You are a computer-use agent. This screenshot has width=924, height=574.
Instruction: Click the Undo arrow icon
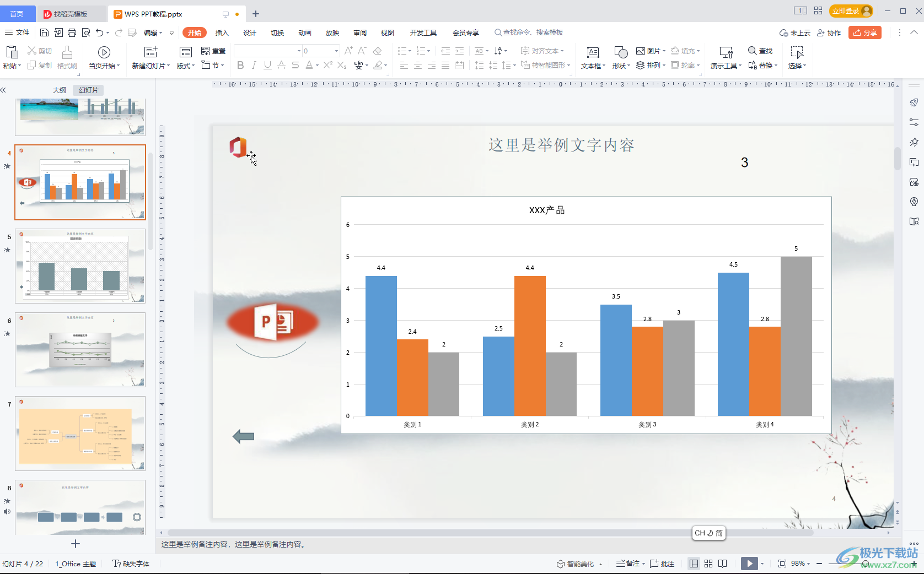(99, 33)
